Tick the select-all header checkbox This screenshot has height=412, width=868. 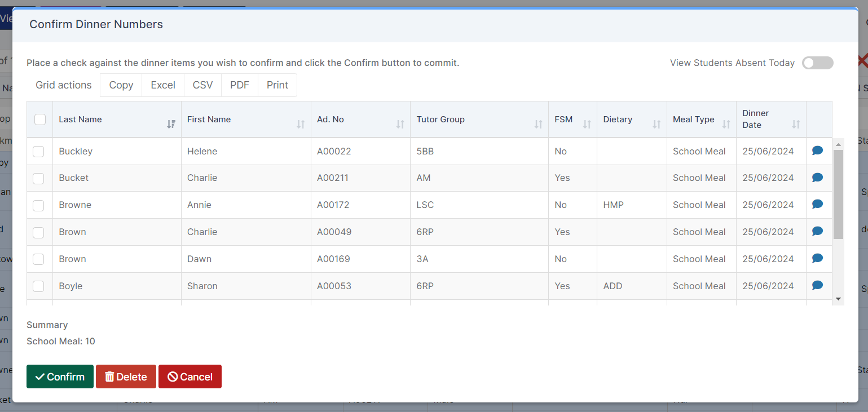tap(40, 119)
